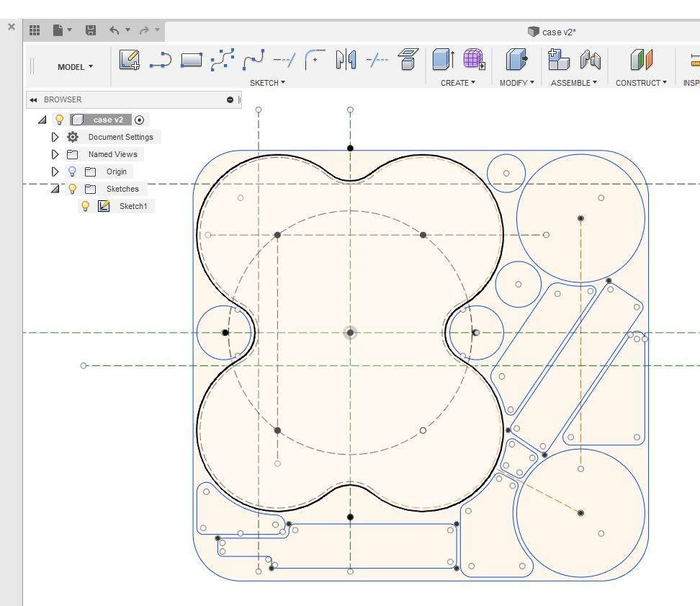Screen dimensions: 700x606
Task: Open the MODEL workspace dropdown
Action: (75, 67)
